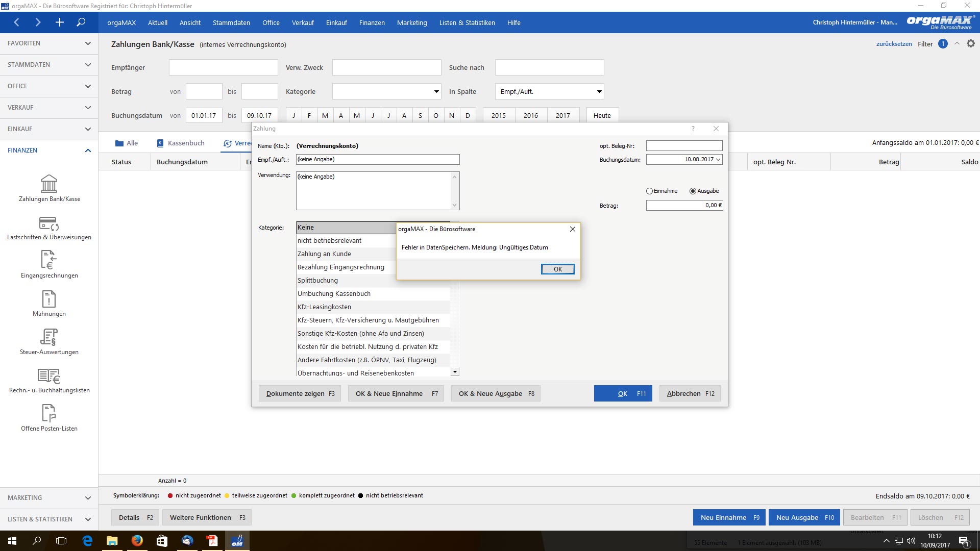Viewport: 980px width, 551px height.
Task: Collapse the filter panel chevron
Action: [x=957, y=44]
